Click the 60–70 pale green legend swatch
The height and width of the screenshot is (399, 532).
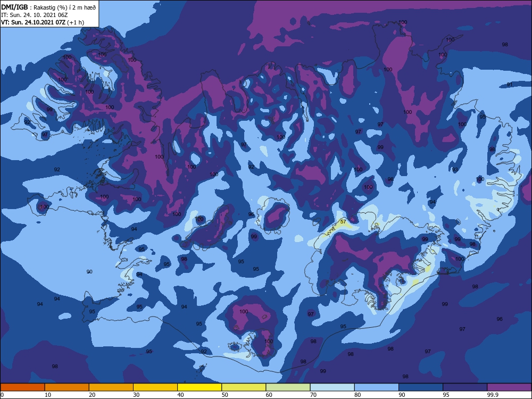288,387
